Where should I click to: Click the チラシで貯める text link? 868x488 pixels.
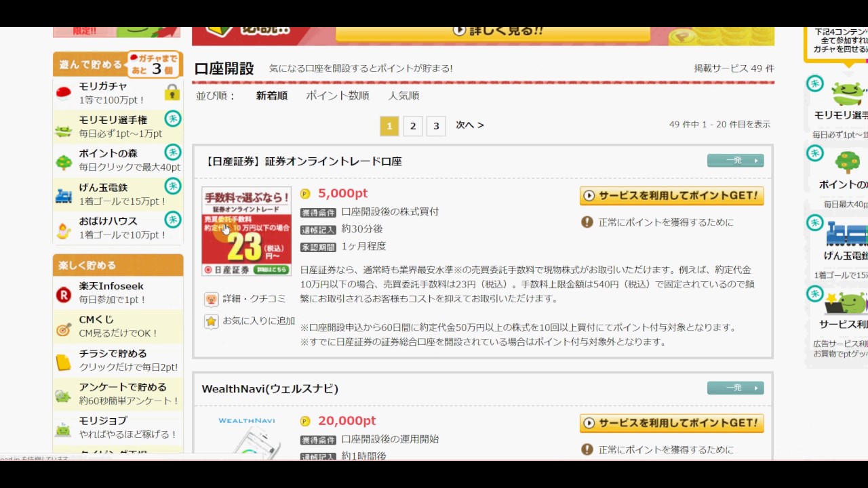[x=113, y=354]
